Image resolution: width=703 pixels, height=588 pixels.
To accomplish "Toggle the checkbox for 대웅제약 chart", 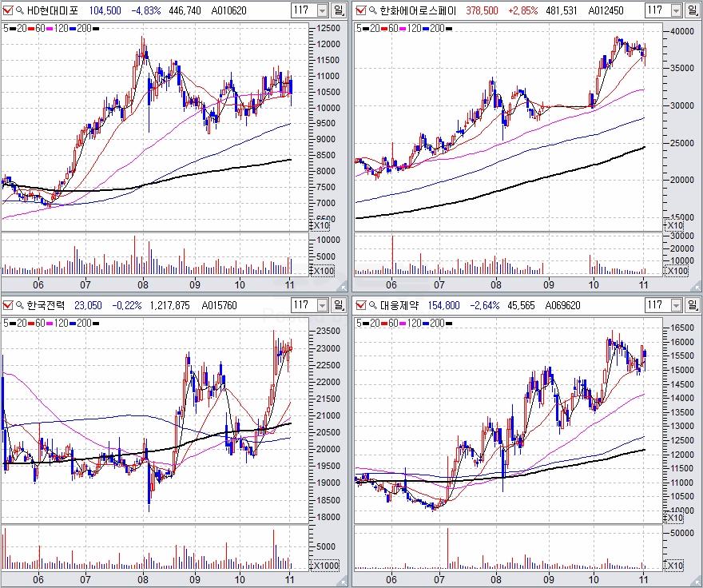I will click(x=361, y=304).
